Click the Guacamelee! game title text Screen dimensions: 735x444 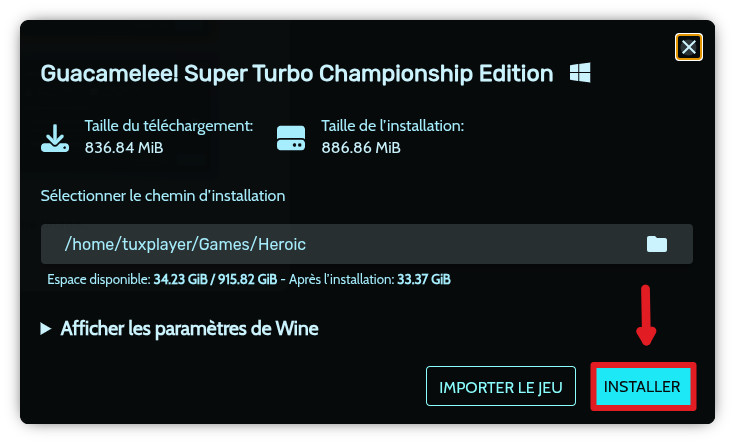pyautogui.click(x=296, y=74)
